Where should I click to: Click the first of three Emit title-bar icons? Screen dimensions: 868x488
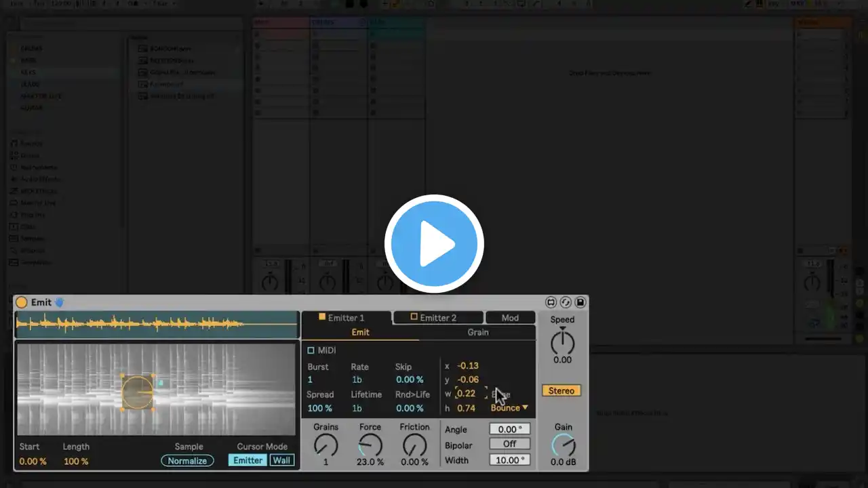pyautogui.click(x=551, y=302)
